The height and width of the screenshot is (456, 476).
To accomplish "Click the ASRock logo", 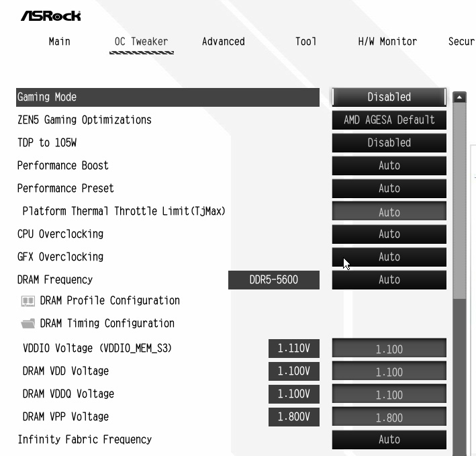I will (51, 16).
